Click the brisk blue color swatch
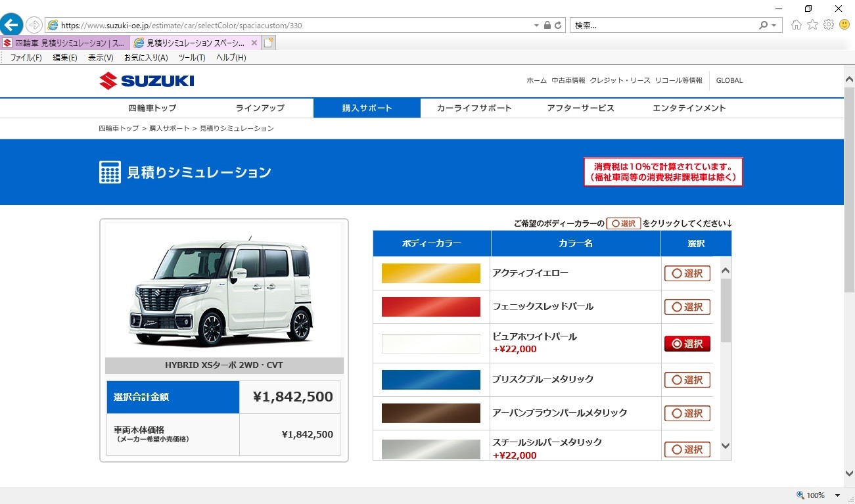This screenshot has height=504, width=855. click(x=431, y=380)
